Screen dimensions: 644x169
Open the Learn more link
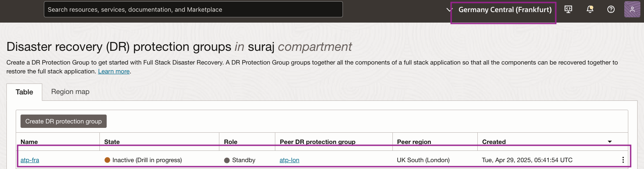(114, 71)
